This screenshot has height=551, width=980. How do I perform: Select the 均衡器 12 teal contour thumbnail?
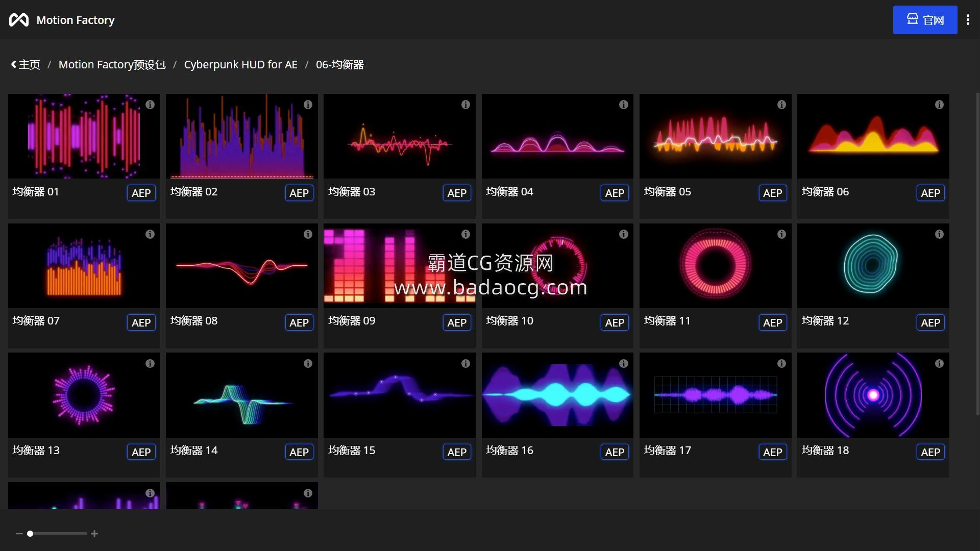(873, 266)
